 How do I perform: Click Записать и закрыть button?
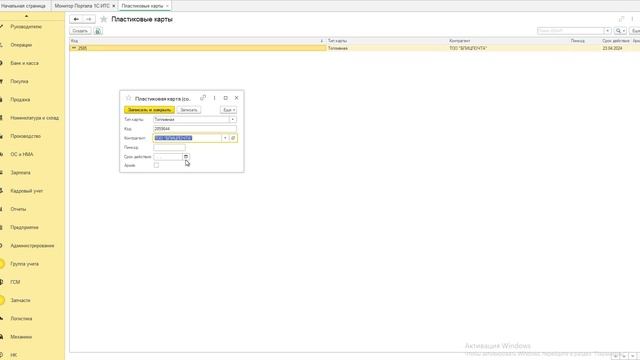(x=149, y=110)
